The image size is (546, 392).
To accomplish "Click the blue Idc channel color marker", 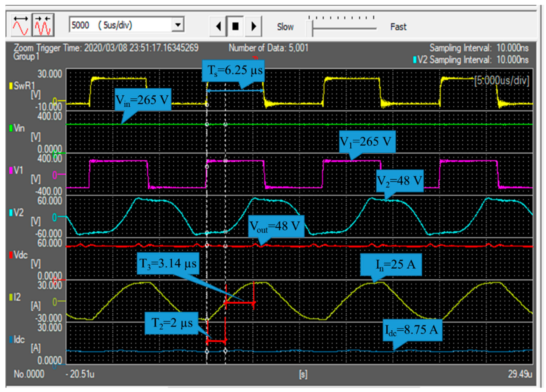I will [11, 340].
